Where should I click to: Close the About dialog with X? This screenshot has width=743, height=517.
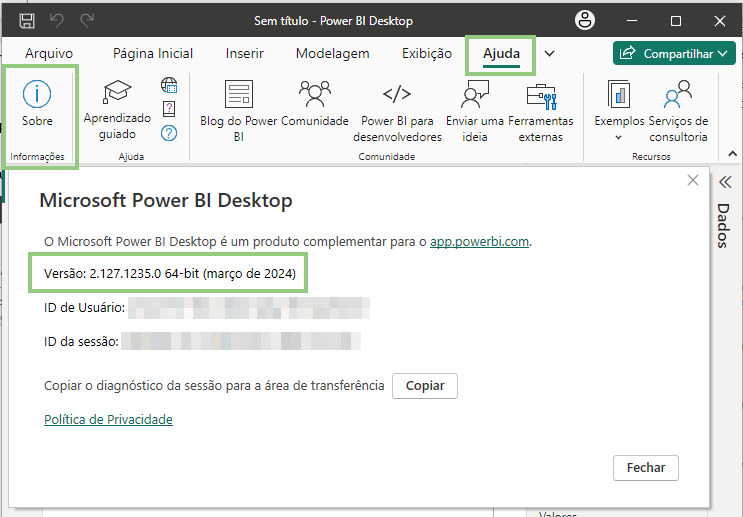(x=693, y=180)
